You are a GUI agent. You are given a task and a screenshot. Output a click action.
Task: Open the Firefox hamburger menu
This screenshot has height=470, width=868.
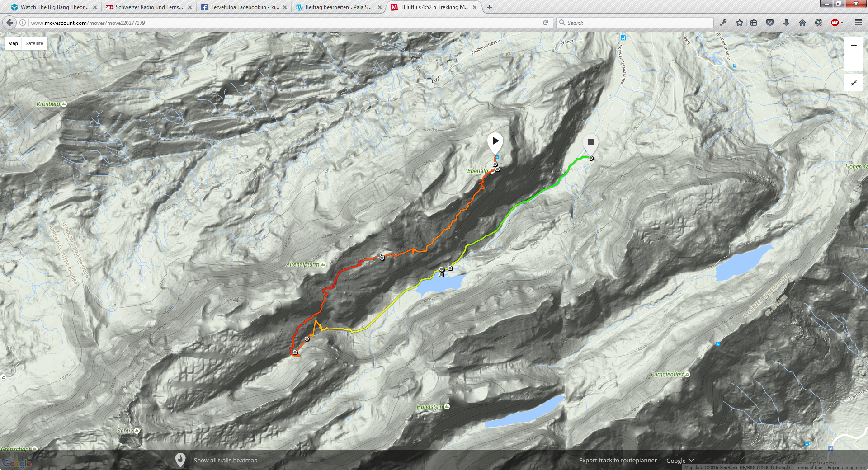click(858, 23)
